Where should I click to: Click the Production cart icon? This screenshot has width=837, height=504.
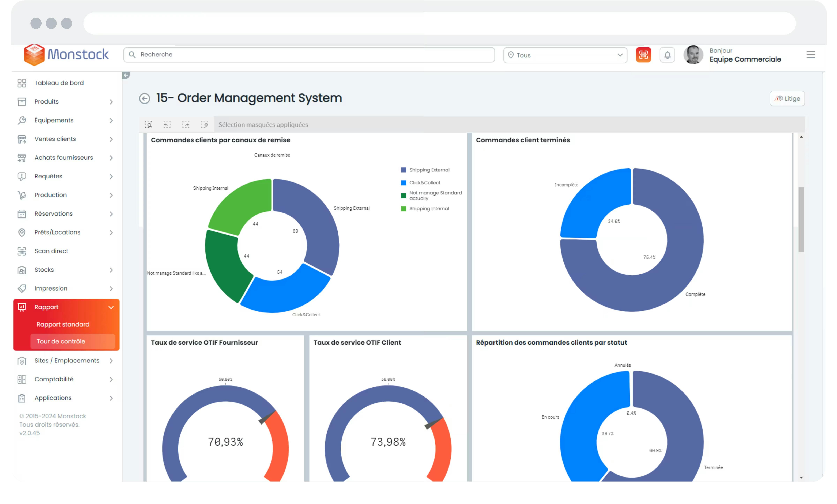[22, 195]
